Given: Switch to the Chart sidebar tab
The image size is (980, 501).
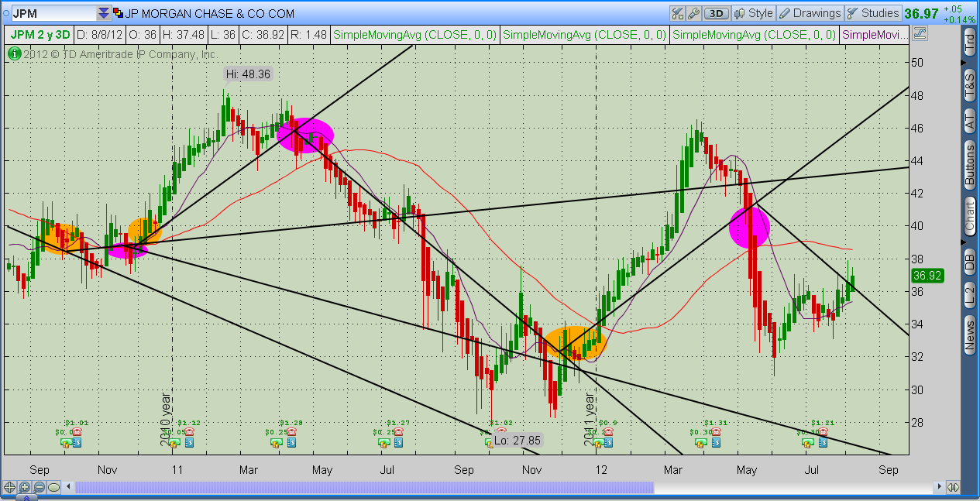Looking at the screenshot, I should pyautogui.click(x=969, y=216).
